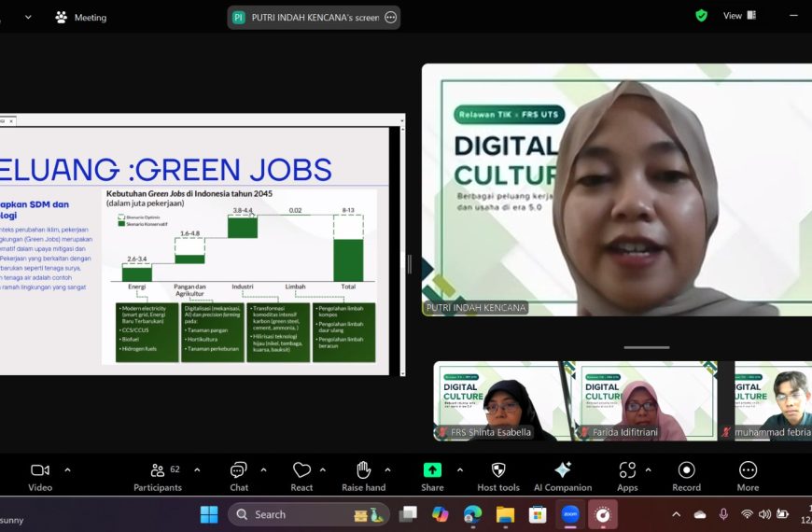Screen dimensions: 812x532
Task: Click the green encryption shield icon
Action: (701, 16)
